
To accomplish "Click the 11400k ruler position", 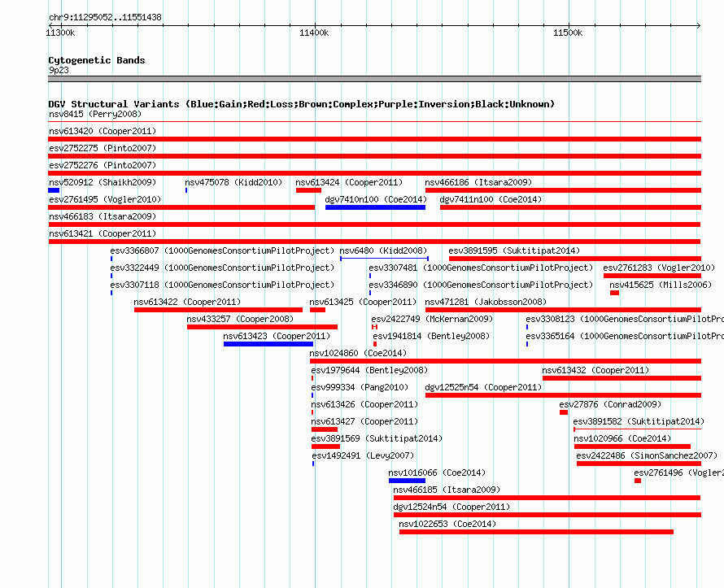I will coord(314,33).
